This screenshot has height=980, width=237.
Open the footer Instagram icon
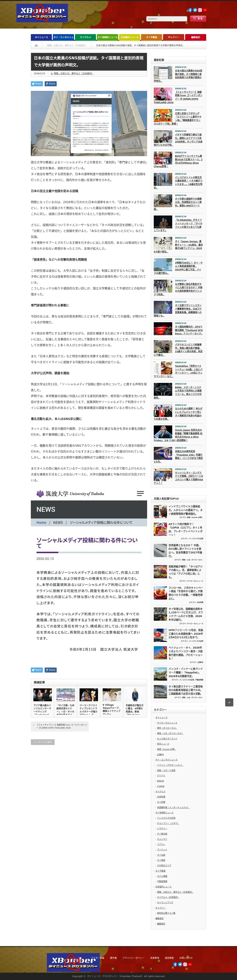coord(185,964)
